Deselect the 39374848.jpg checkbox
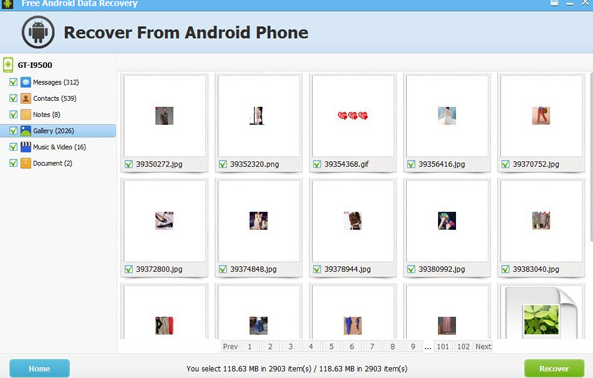The height and width of the screenshot is (378, 593). coord(223,269)
